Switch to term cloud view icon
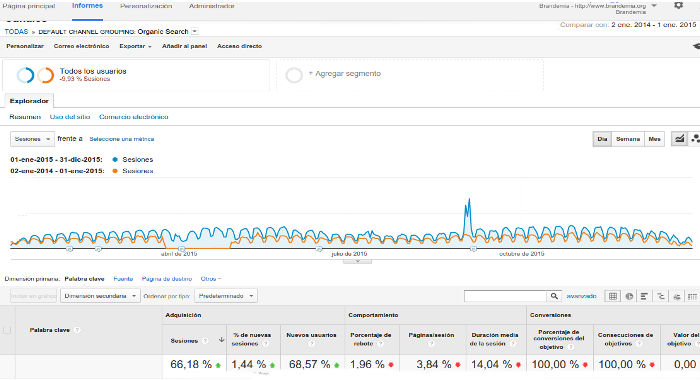Viewport: 700px width, 380px height. tap(677, 296)
